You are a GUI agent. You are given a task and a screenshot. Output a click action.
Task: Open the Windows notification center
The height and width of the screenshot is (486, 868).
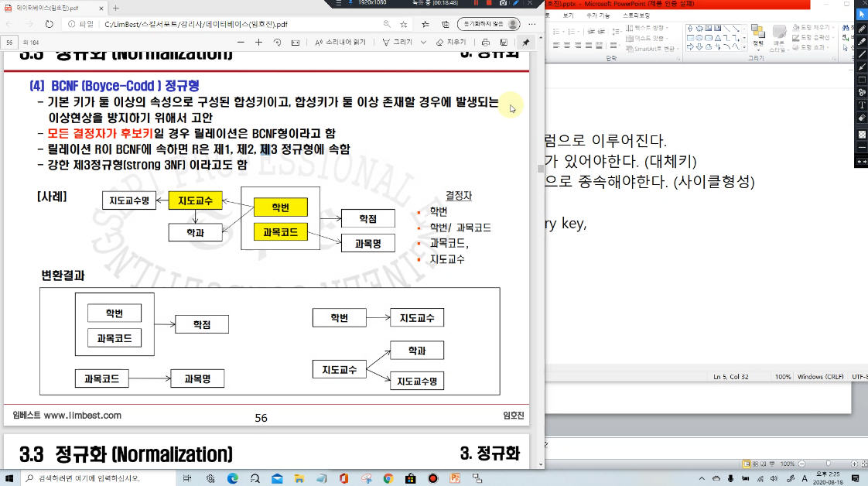tap(856, 478)
